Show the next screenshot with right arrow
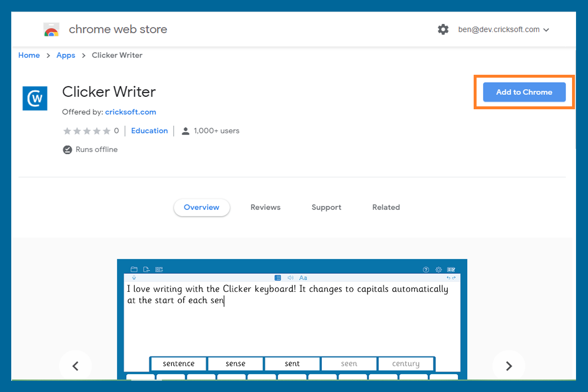Screen dimensions: 588x392 509,366
